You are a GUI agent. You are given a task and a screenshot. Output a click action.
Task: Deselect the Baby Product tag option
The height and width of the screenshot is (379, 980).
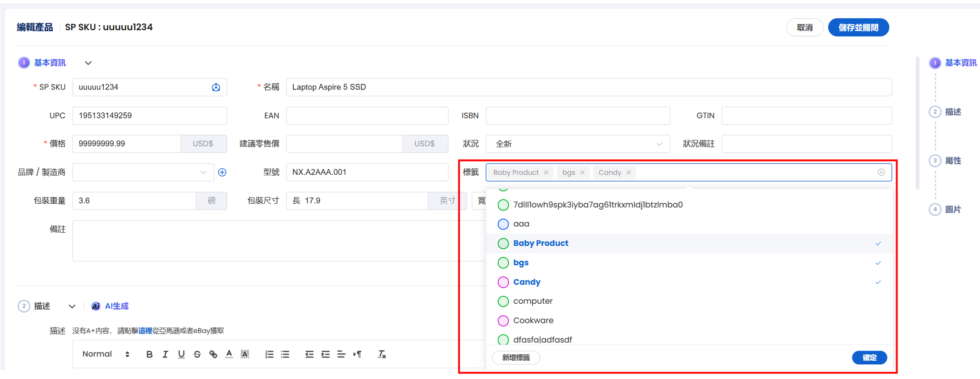(x=690, y=243)
